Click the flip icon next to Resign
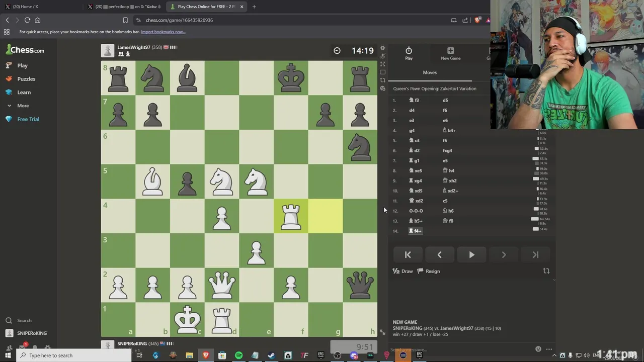Viewport: 644px width, 362px height. pos(546,271)
